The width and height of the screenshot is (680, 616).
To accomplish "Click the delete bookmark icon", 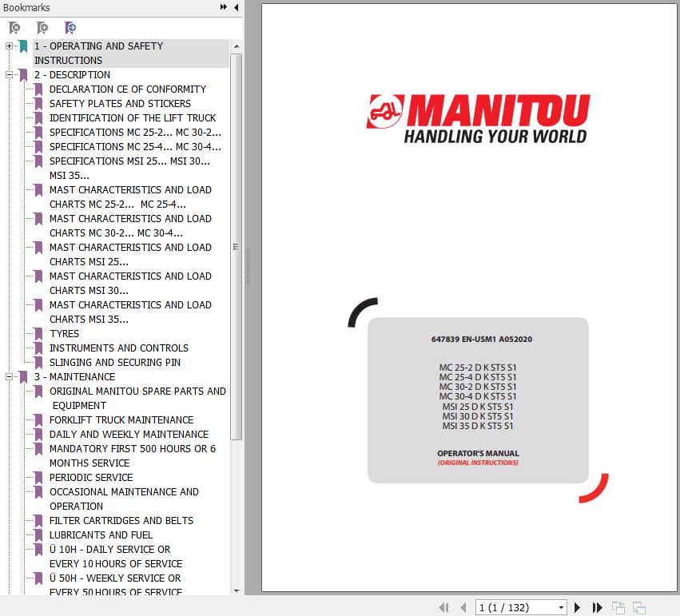I will [14, 28].
